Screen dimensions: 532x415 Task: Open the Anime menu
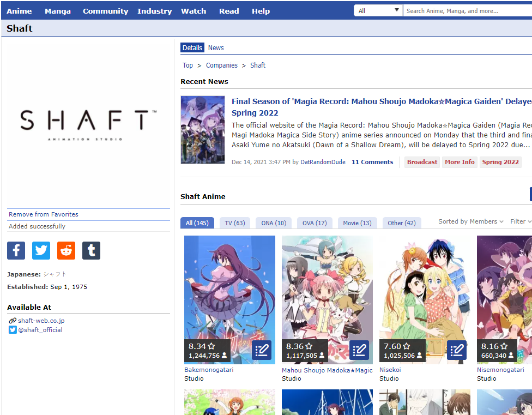point(19,11)
